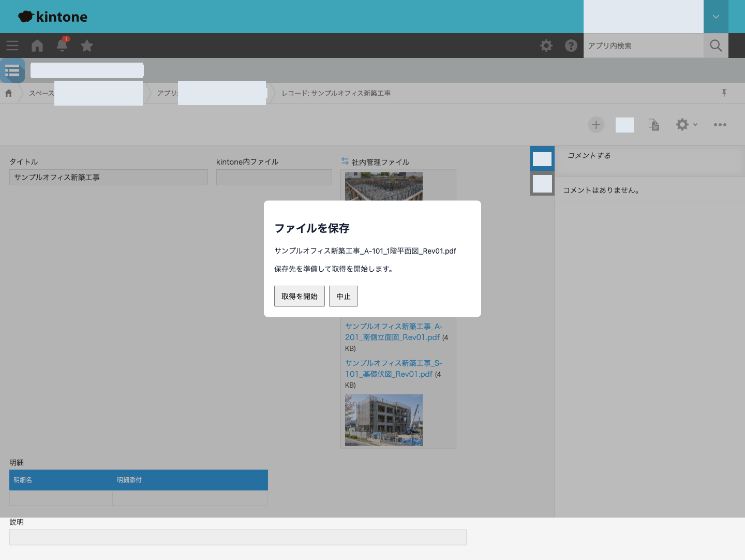
Task: Pin the breadcrumb bar with pin icon
Action: click(724, 93)
